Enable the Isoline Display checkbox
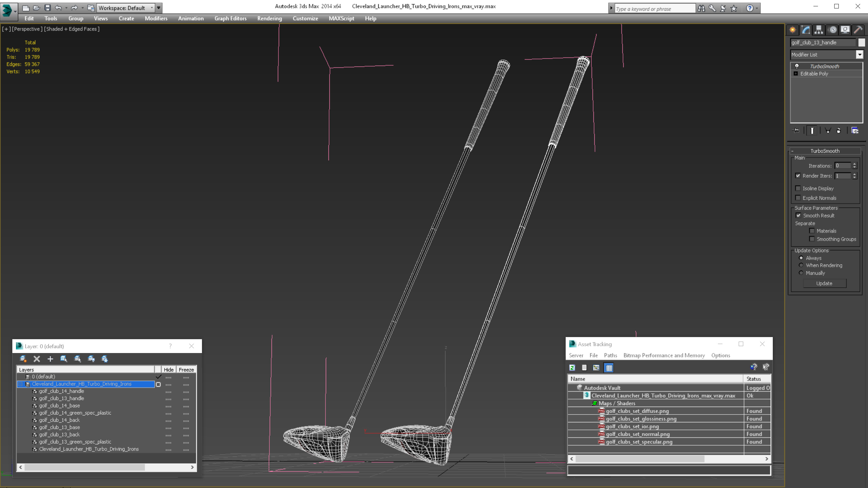Image resolution: width=868 pixels, height=488 pixels. [798, 188]
